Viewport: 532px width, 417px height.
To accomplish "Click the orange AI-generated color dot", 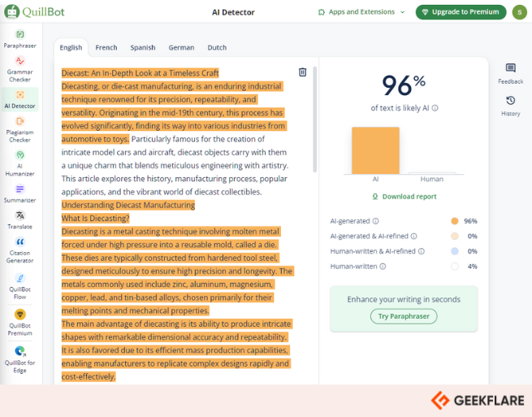I will click(x=455, y=221).
